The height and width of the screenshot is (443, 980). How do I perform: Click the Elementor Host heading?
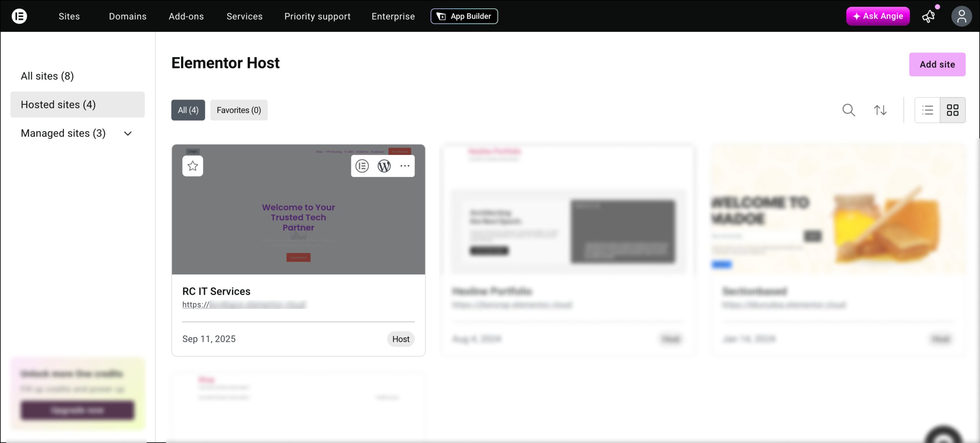pyautogui.click(x=225, y=63)
